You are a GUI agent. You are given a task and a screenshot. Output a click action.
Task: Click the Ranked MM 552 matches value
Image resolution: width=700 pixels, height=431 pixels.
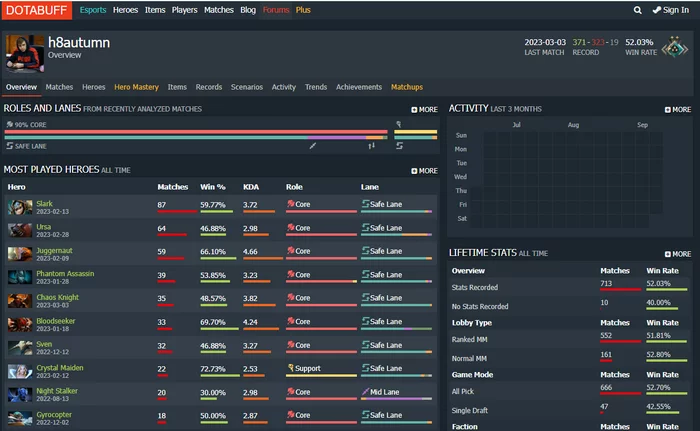point(606,335)
